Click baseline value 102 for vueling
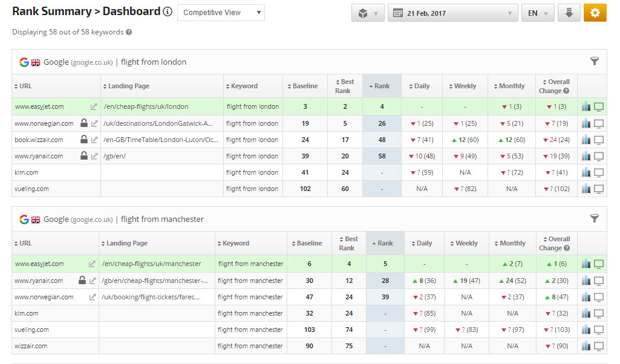Viewport: 620px width, 364px height. point(305,189)
